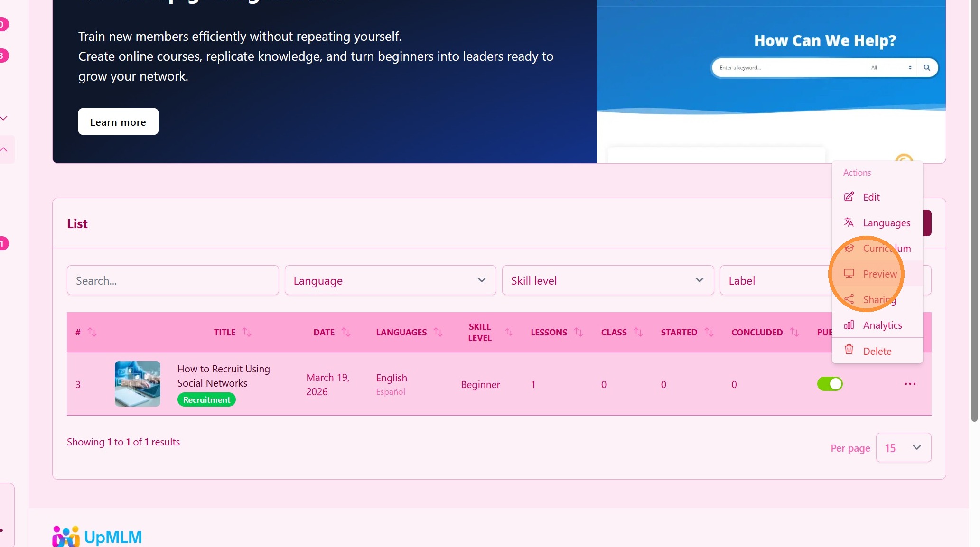Click the Edit pencil icon
The width and height of the screenshot is (980, 547).
click(849, 197)
